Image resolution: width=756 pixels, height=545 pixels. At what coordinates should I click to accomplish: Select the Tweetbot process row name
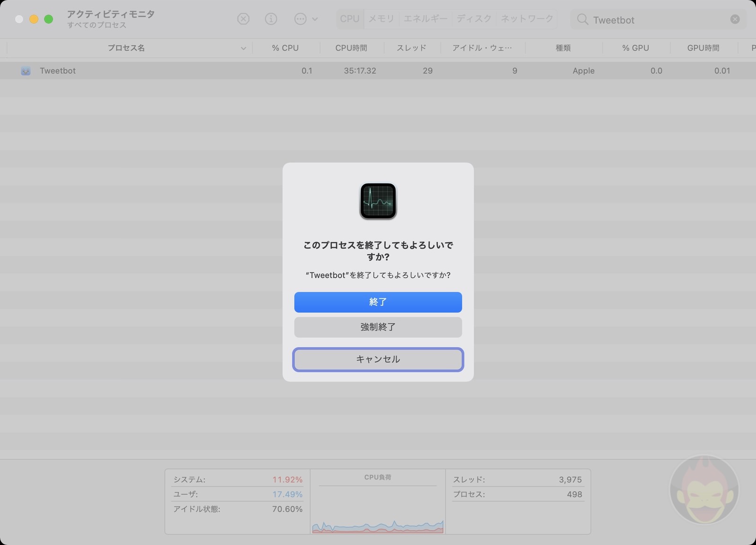click(x=58, y=71)
